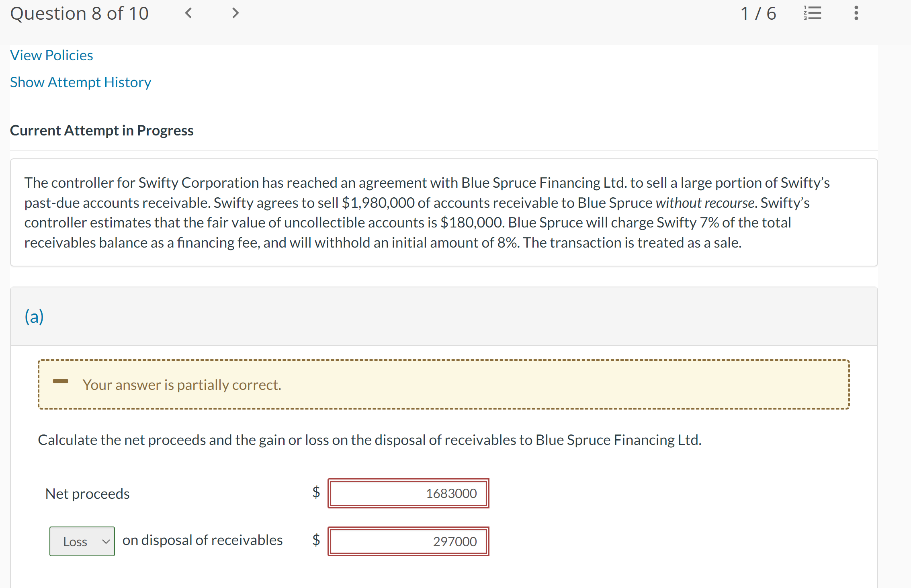Show Attempt History

coord(80,82)
